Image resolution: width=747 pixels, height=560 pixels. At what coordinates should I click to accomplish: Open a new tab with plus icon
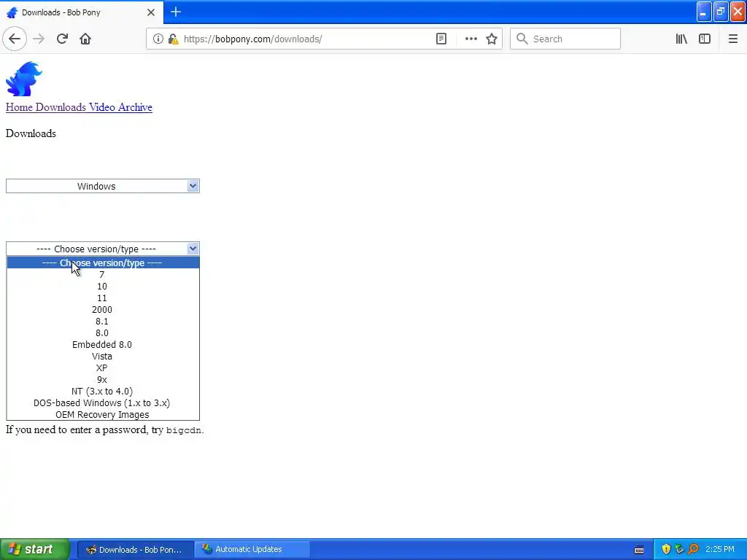[176, 12]
